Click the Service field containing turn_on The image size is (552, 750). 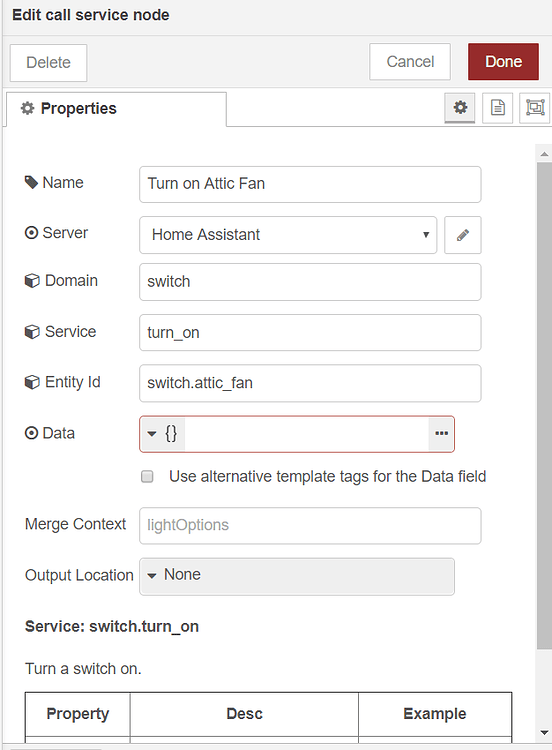[x=310, y=332]
